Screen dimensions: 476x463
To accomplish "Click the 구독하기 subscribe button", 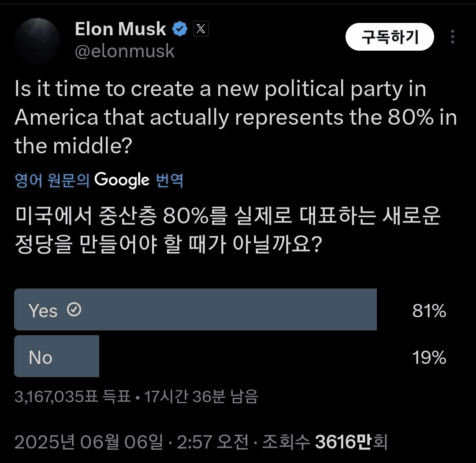I will (x=390, y=37).
